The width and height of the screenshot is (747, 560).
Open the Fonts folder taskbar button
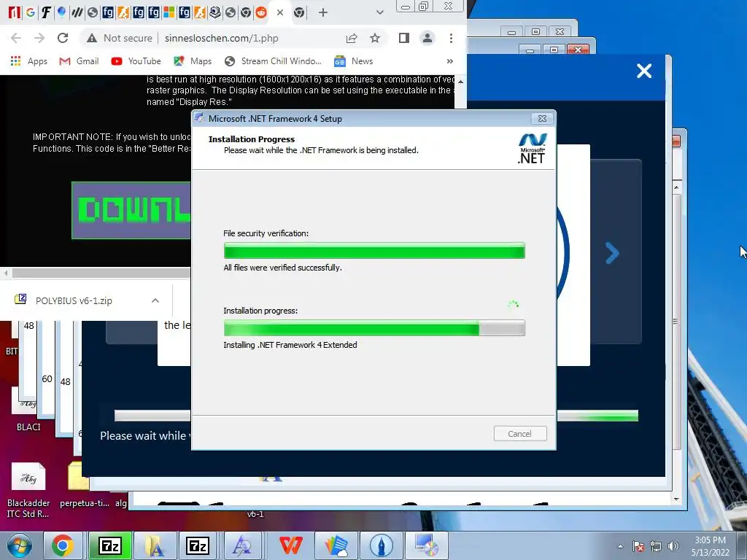154,545
